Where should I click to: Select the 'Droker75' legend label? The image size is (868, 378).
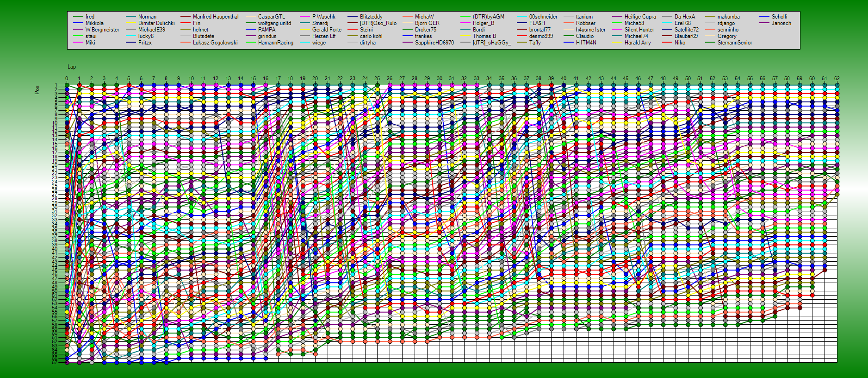(426, 30)
